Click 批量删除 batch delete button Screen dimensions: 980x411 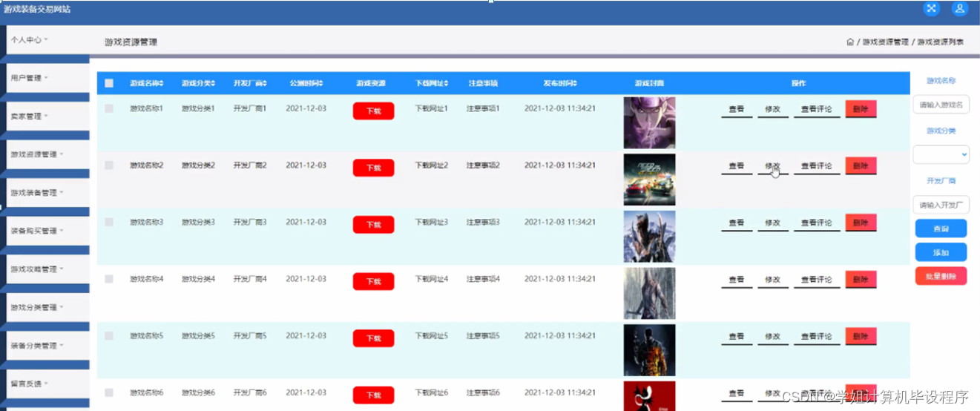[941, 276]
